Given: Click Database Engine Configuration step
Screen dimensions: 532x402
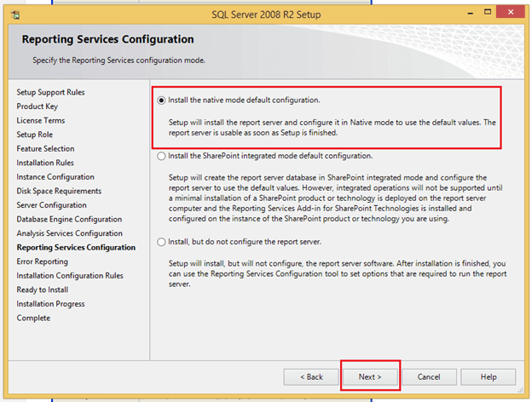Looking at the screenshot, I should coord(69,219).
